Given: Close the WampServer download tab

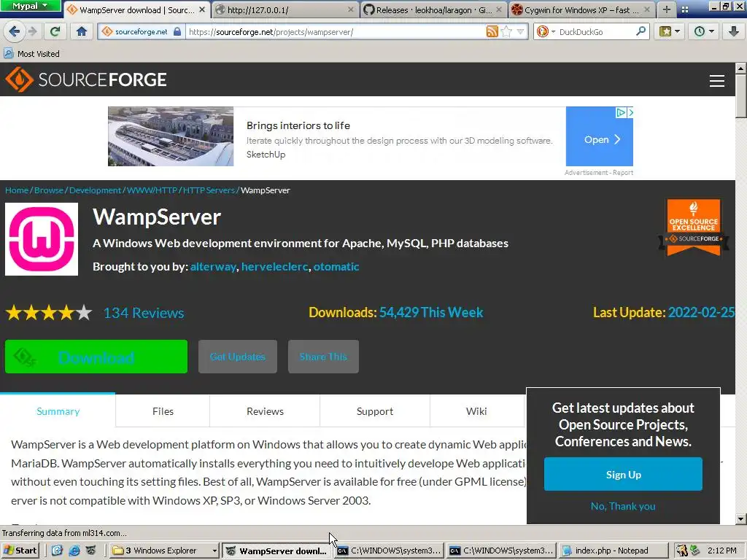Looking at the screenshot, I should coord(202,9).
